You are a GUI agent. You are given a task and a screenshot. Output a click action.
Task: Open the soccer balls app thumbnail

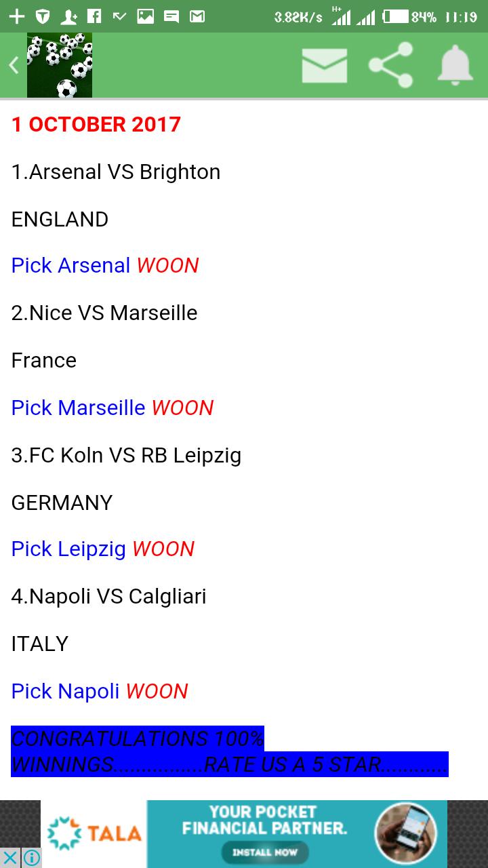[60, 65]
